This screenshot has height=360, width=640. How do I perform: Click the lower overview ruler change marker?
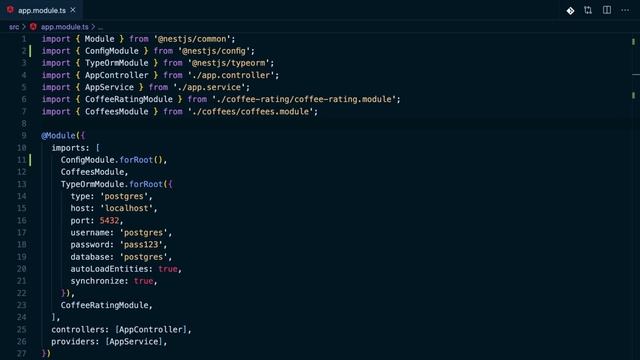pyautogui.click(x=633, y=95)
